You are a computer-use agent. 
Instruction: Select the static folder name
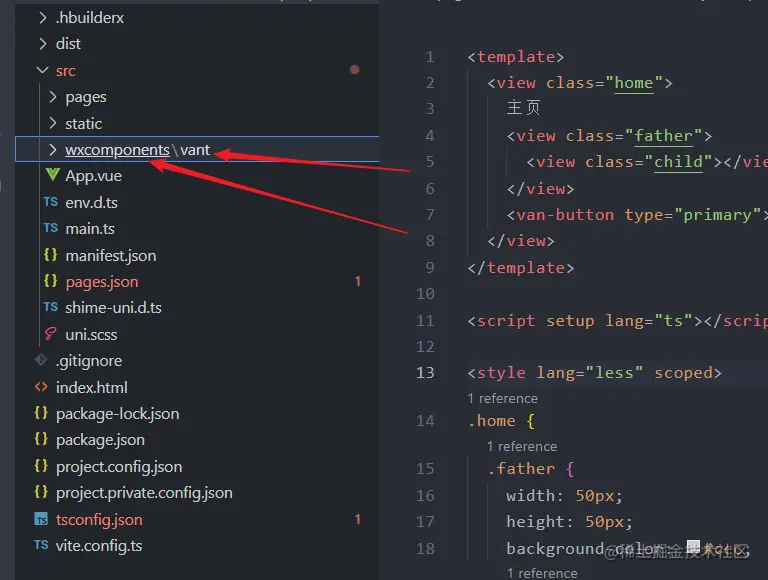pyautogui.click(x=83, y=123)
